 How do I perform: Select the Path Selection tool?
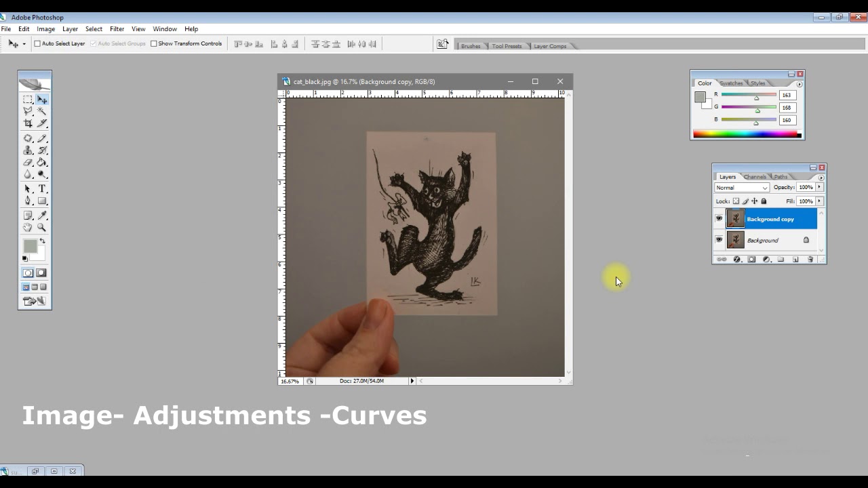[28, 189]
